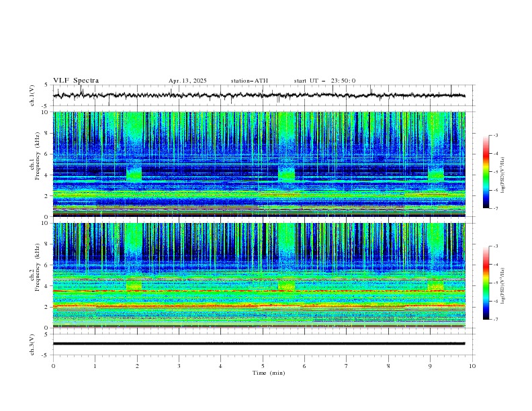Click time axis tick label "2"
532x411 pixels.
click(x=137, y=366)
